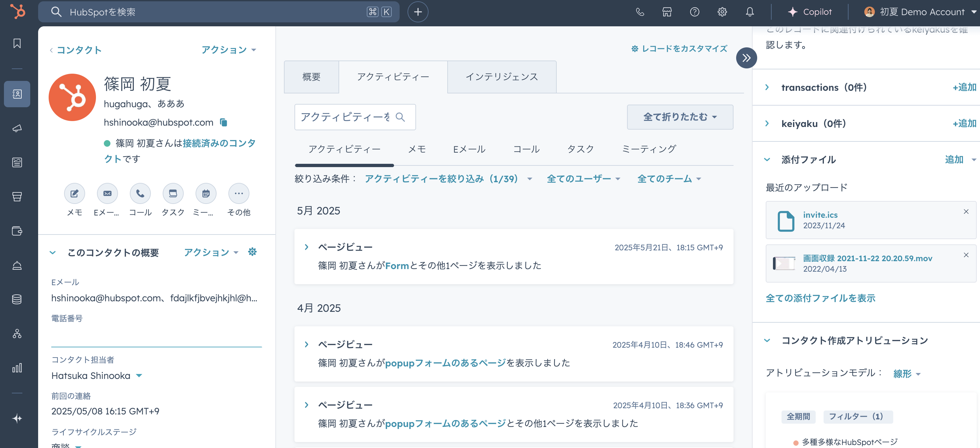Open the gear next to このコンタクトの概要

[252, 252]
